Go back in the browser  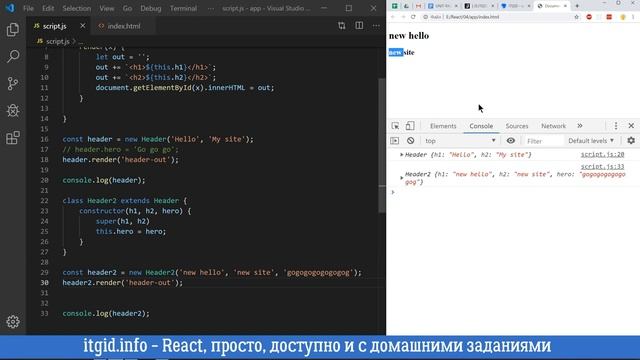pos(393,17)
